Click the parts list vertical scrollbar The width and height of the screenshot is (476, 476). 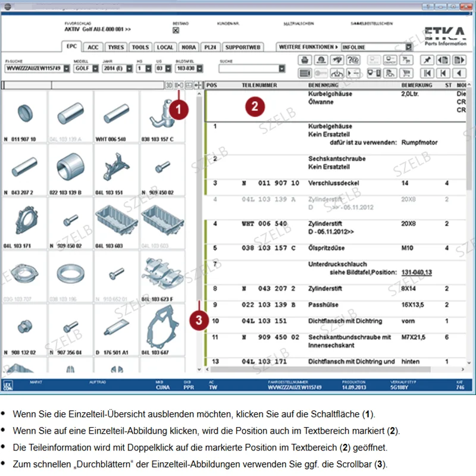click(x=469, y=140)
